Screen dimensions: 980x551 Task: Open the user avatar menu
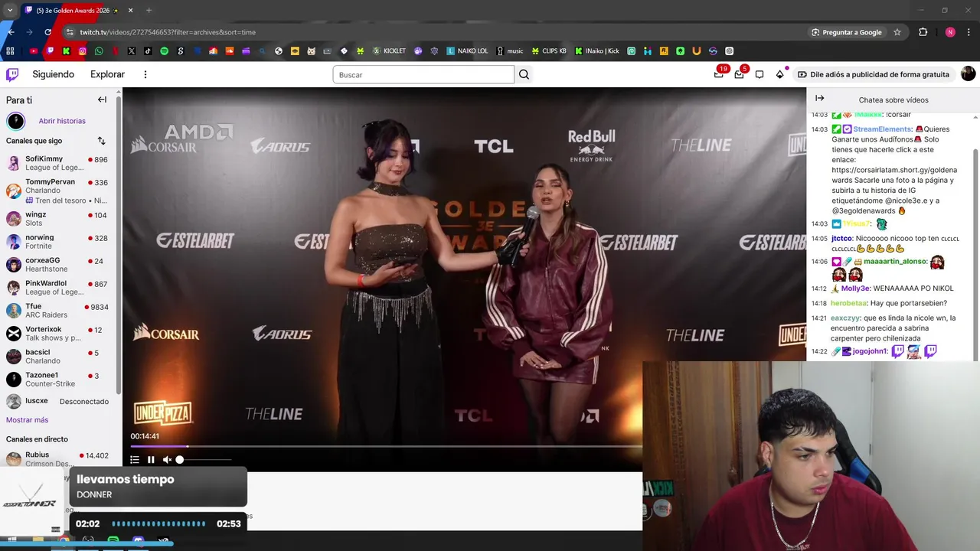click(x=968, y=74)
